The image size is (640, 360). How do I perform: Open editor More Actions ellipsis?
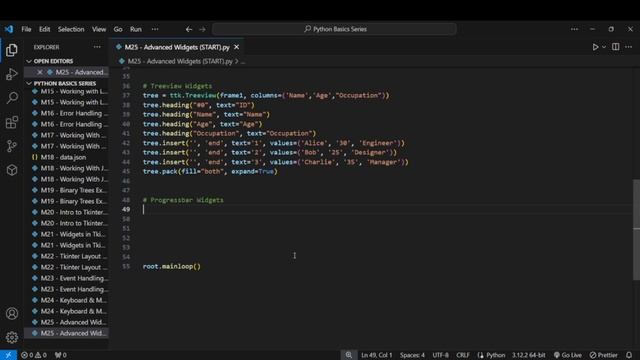(629, 47)
